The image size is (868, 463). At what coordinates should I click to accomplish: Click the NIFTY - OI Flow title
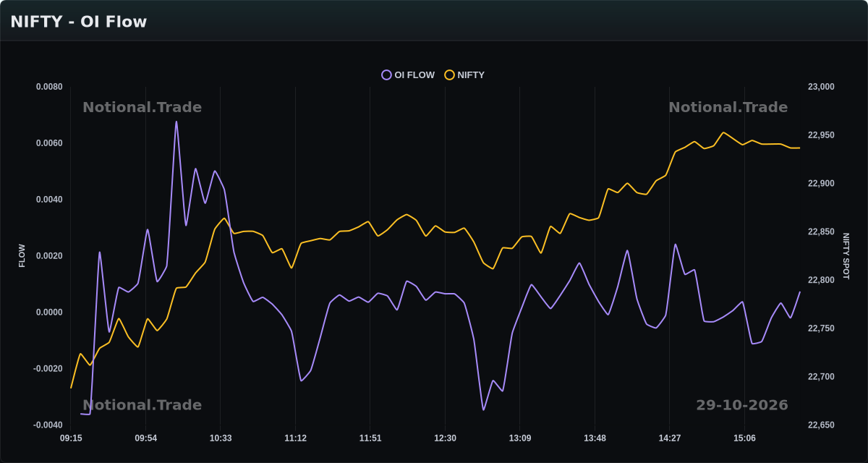(x=78, y=22)
